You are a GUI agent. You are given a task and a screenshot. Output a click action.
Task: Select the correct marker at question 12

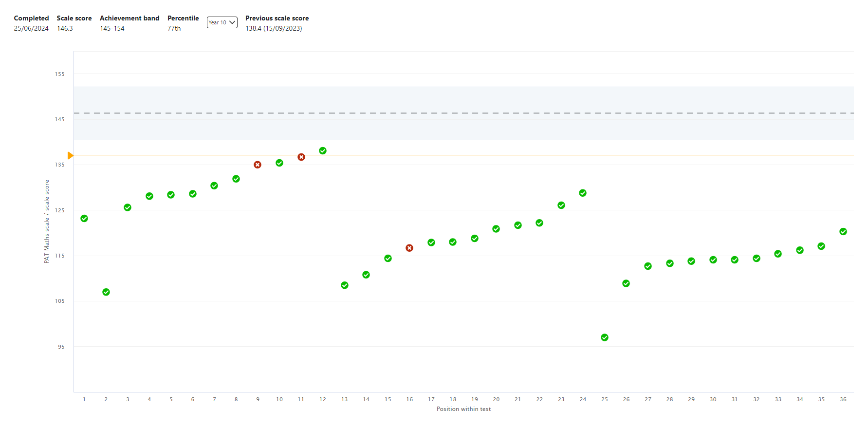pyautogui.click(x=323, y=151)
